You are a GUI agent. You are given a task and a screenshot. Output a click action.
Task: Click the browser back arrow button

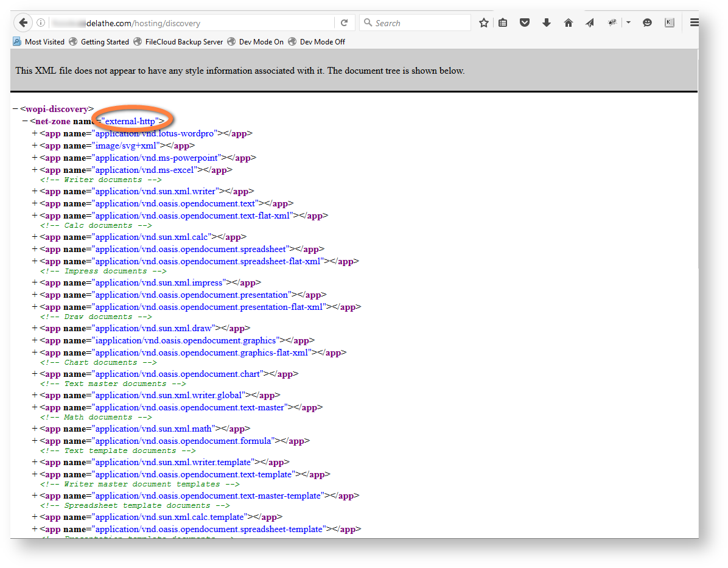pyautogui.click(x=23, y=23)
